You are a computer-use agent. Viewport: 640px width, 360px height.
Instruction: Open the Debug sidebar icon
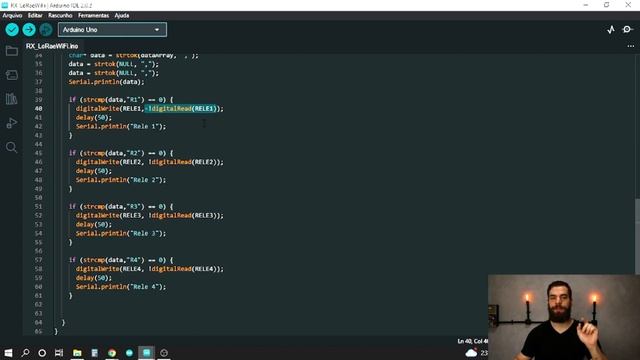(x=11, y=123)
